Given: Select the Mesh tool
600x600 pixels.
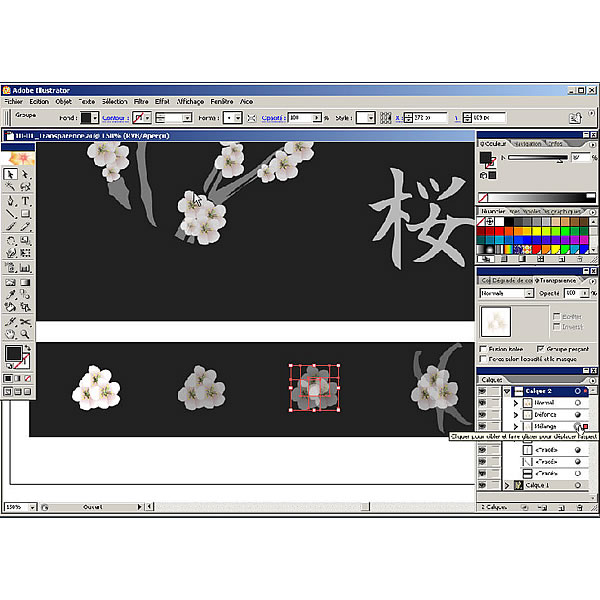Looking at the screenshot, I should tap(10, 282).
